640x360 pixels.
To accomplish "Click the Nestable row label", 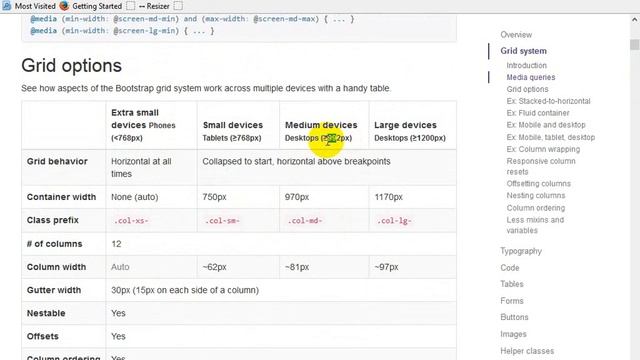I will (x=46, y=313).
